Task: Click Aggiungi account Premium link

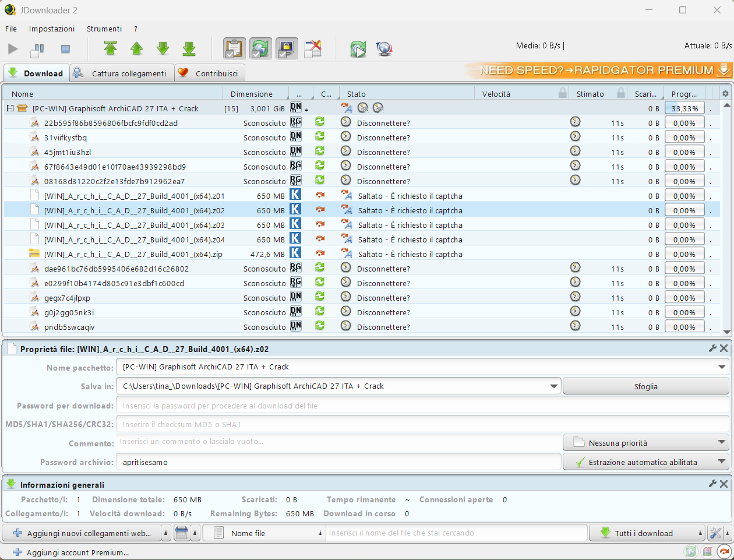Action: (x=77, y=552)
